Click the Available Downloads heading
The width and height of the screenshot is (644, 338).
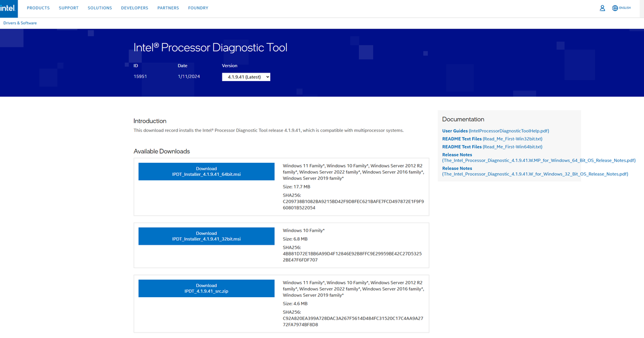coord(162,151)
